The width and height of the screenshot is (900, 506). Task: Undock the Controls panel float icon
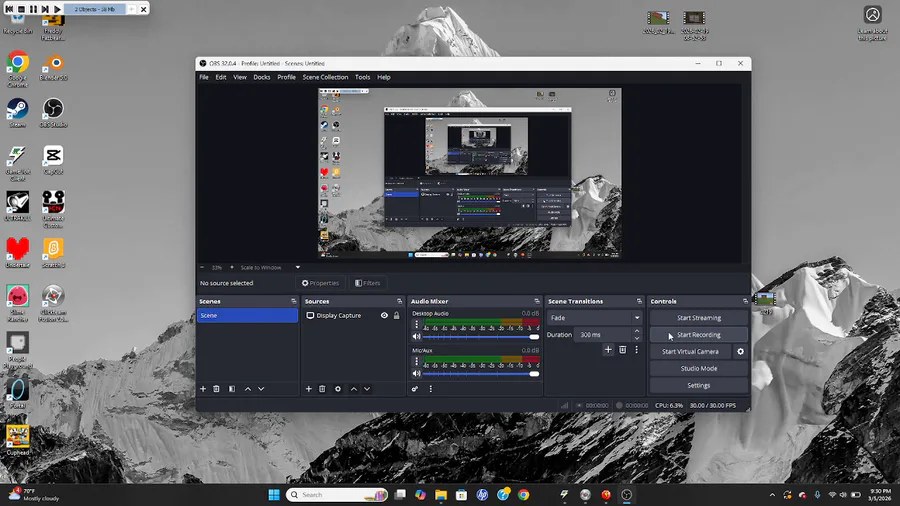[745, 301]
